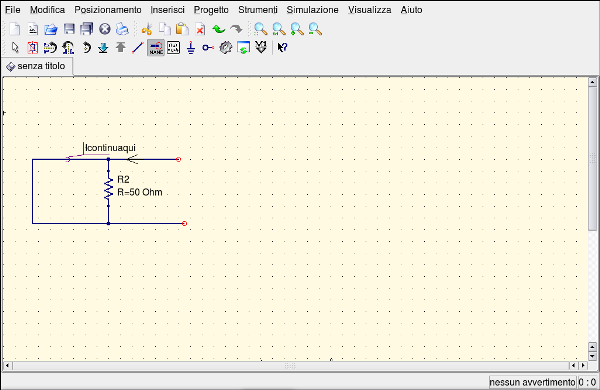
Task: Open the Visualizza menu
Action: (x=369, y=10)
